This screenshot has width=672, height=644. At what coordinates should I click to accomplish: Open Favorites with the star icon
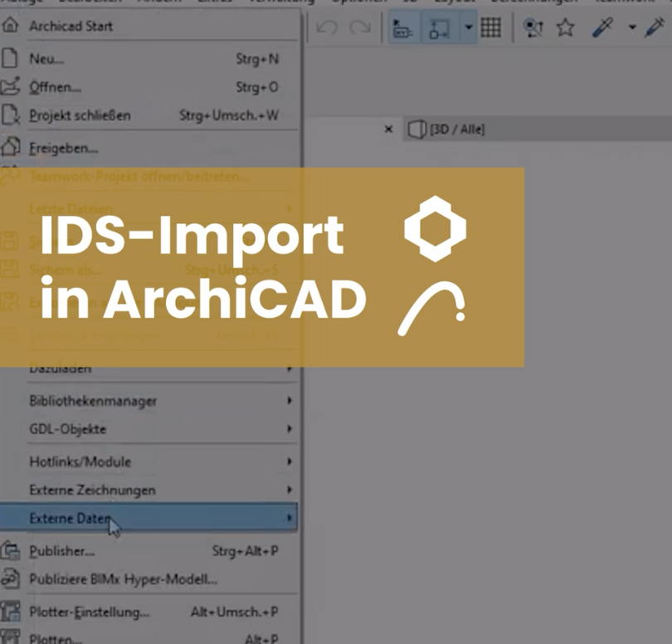click(x=565, y=28)
